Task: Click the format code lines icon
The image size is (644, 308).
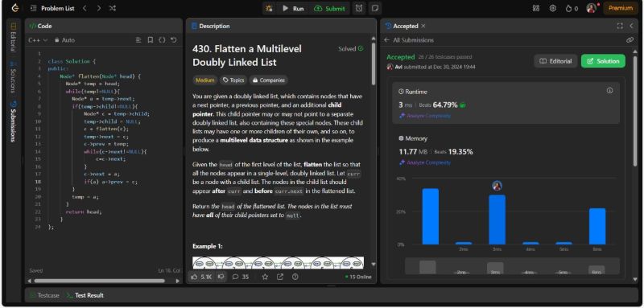Action: coord(138,40)
